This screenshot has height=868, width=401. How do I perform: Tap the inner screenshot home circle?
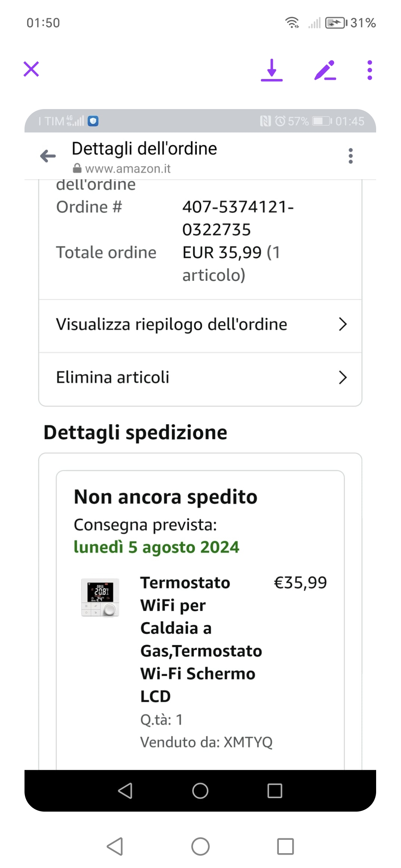(x=200, y=790)
